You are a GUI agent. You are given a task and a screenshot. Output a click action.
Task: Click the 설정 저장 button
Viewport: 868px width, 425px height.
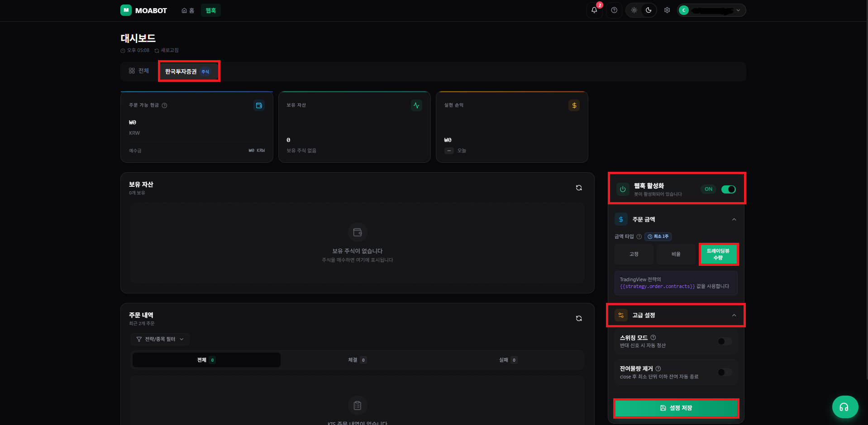(x=676, y=408)
